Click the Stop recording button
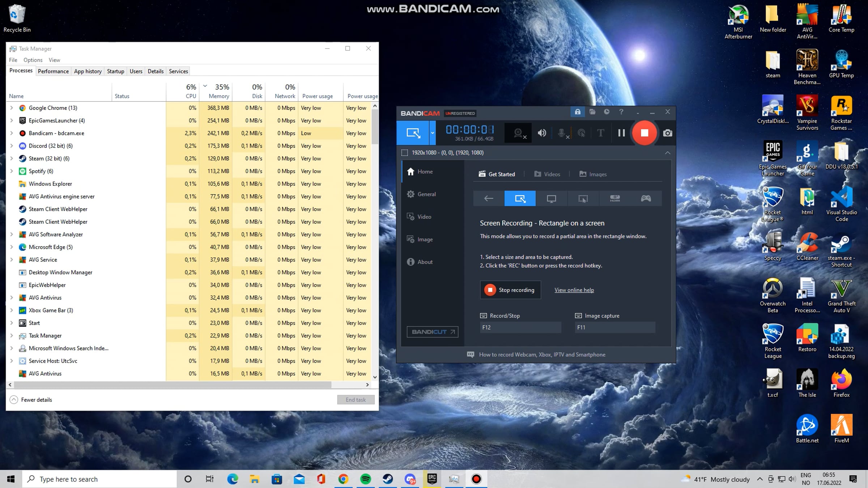 (510, 290)
